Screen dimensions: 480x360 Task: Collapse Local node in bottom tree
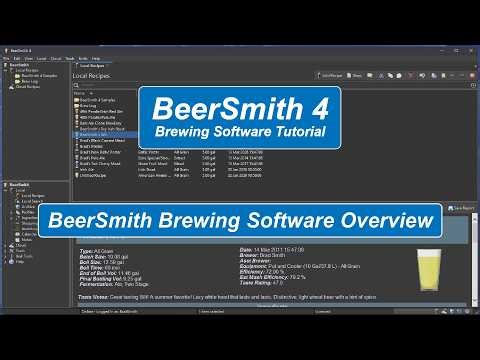tap(6, 190)
